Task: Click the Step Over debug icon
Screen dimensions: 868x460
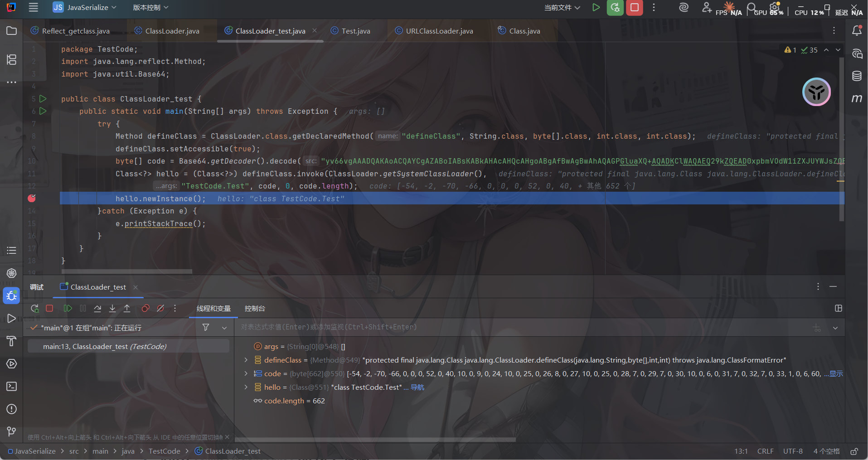Action: point(97,309)
